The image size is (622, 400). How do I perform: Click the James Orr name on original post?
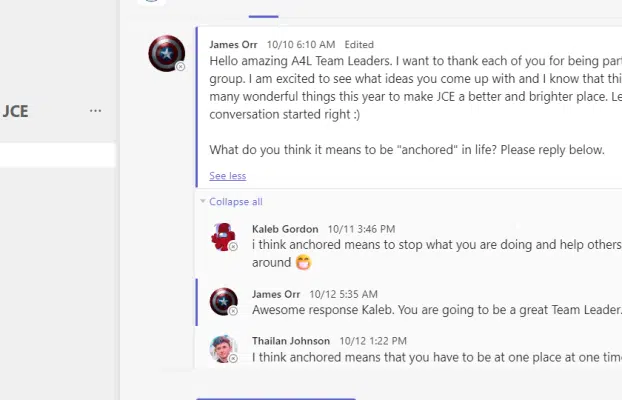(234, 45)
